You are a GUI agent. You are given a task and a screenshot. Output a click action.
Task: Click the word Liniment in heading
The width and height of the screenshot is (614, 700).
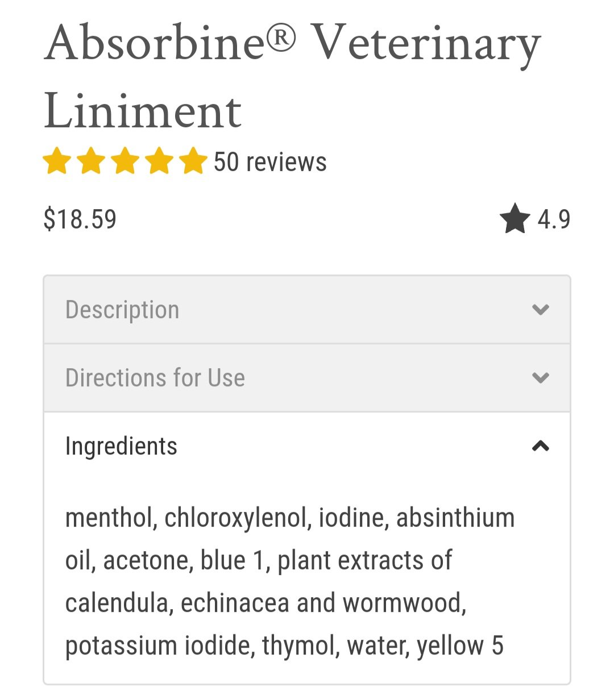pos(143,111)
